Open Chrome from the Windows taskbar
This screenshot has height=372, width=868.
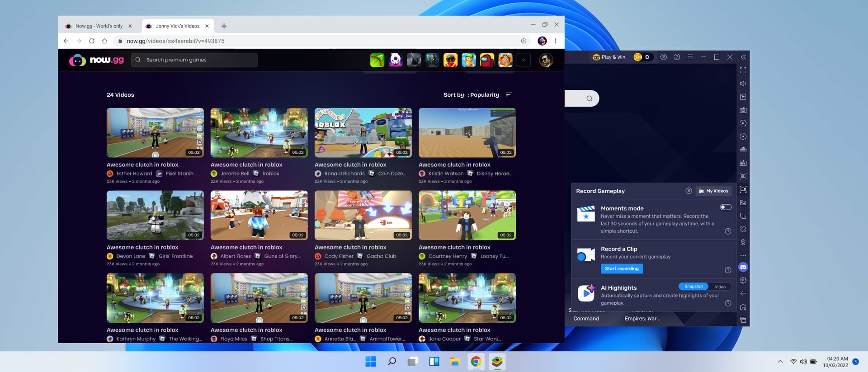[476, 362]
